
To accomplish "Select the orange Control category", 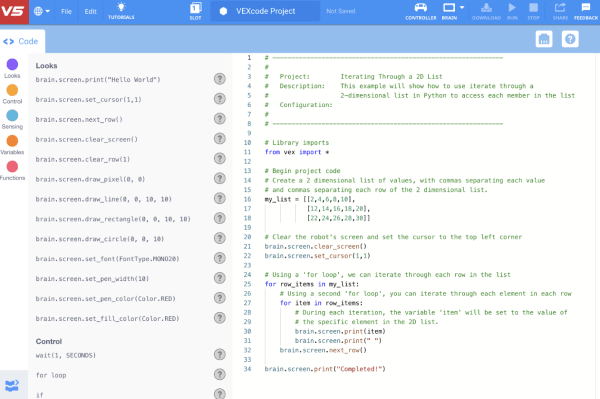I will point(12,94).
